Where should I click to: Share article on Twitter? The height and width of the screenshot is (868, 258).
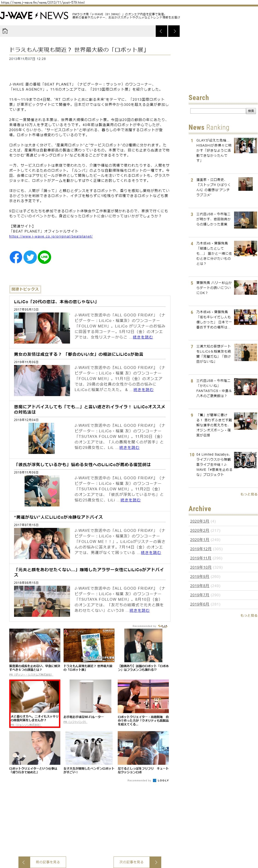30,257
